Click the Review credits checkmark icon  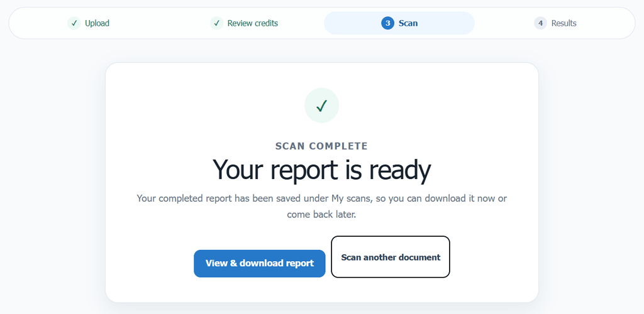click(x=216, y=23)
